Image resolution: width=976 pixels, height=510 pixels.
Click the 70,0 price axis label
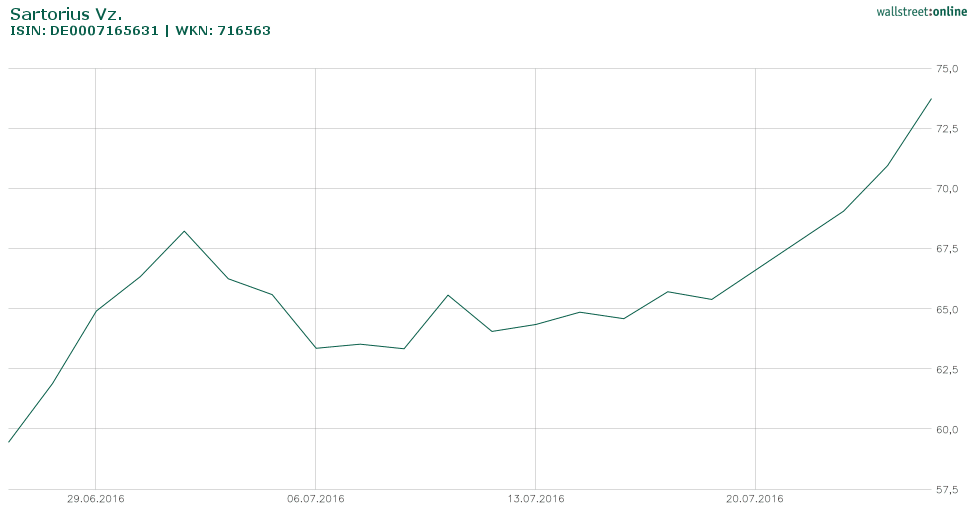pos(947,189)
